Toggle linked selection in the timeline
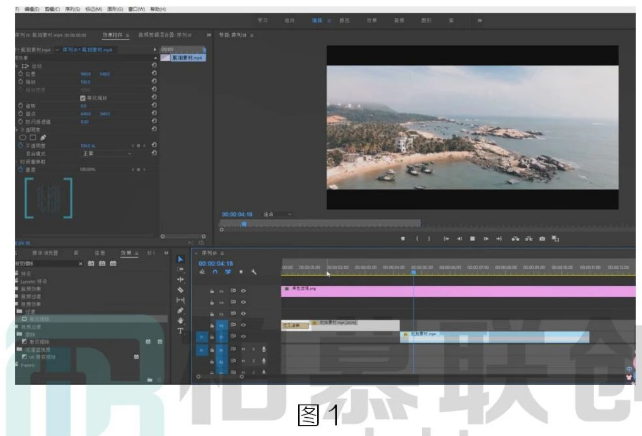The height and width of the screenshot is (436, 642). click(x=228, y=272)
